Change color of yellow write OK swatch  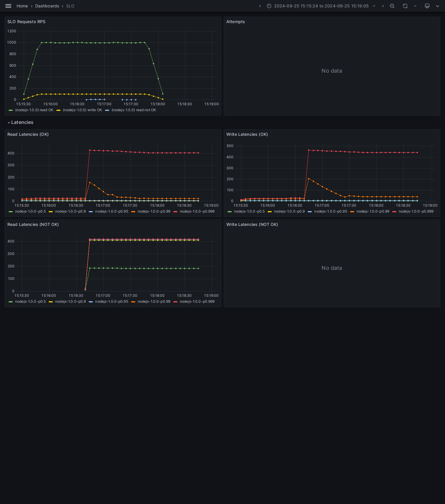pyautogui.click(x=58, y=110)
